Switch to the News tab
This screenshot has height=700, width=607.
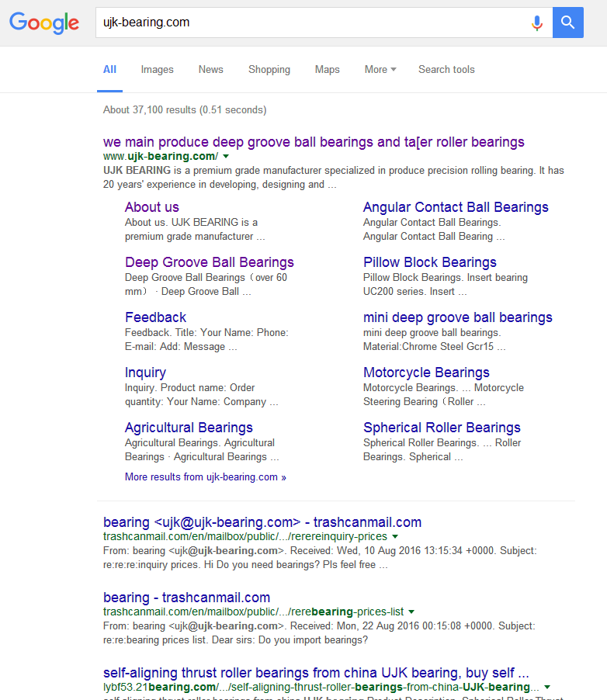point(210,69)
